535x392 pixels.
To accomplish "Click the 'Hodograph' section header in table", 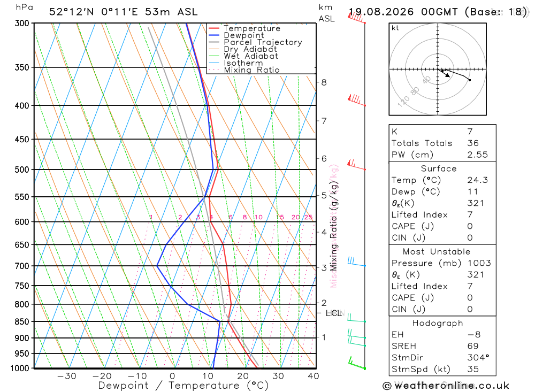I will [438, 324].
